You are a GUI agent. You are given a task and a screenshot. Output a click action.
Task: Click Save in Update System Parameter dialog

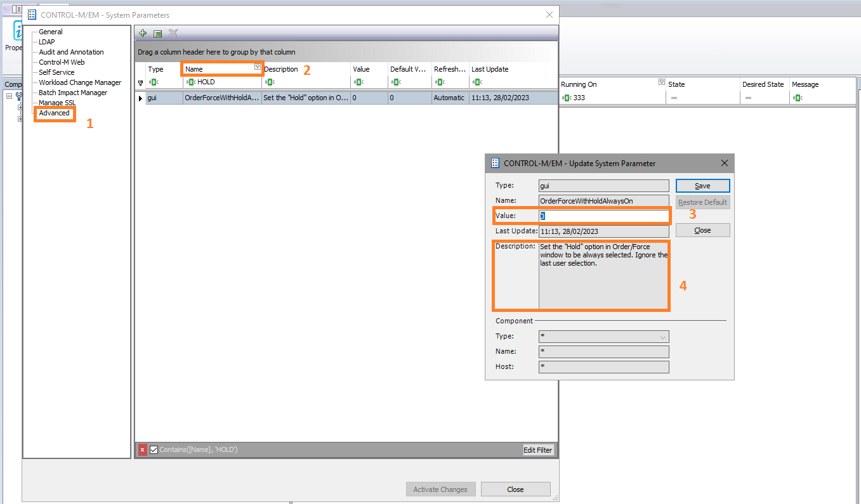coord(702,186)
